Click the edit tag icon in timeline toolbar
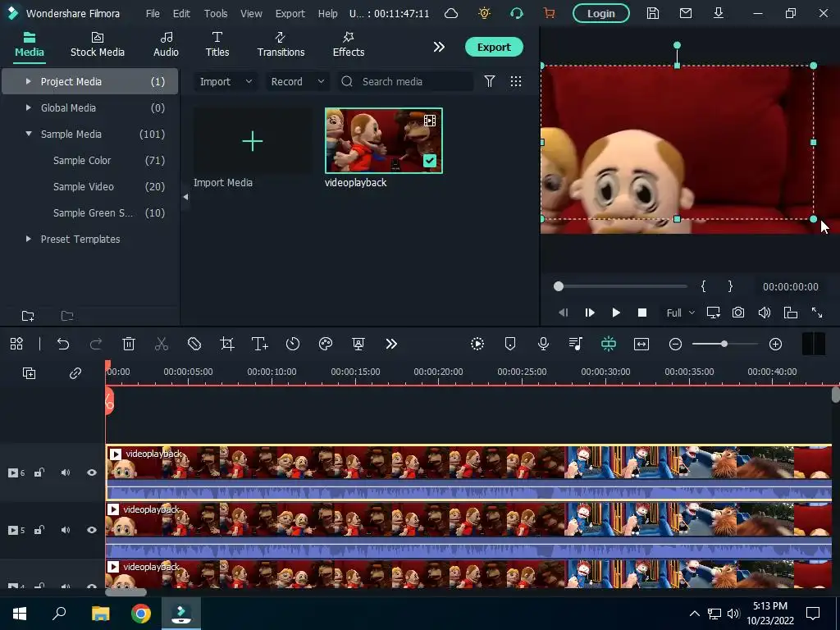This screenshot has height=630, width=840. pyautogui.click(x=194, y=344)
